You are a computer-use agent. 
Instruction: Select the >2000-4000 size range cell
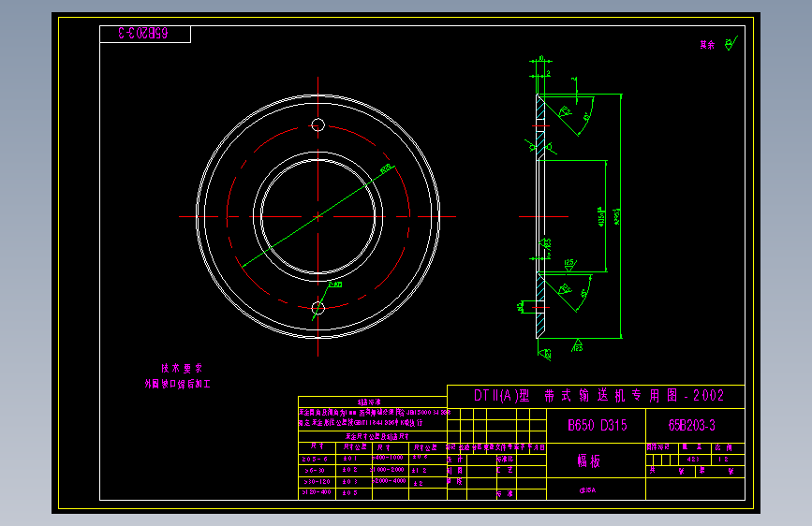click(389, 481)
